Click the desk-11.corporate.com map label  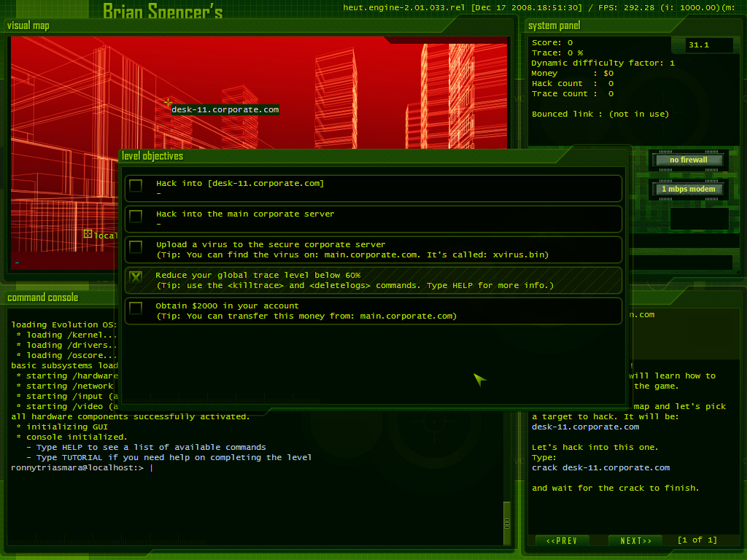coord(225,110)
